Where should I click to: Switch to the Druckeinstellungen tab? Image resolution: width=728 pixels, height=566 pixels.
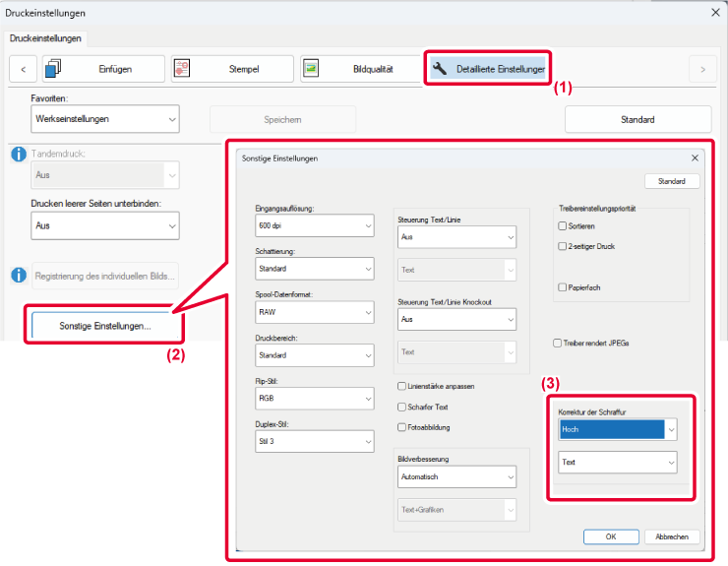coord(46,38)
